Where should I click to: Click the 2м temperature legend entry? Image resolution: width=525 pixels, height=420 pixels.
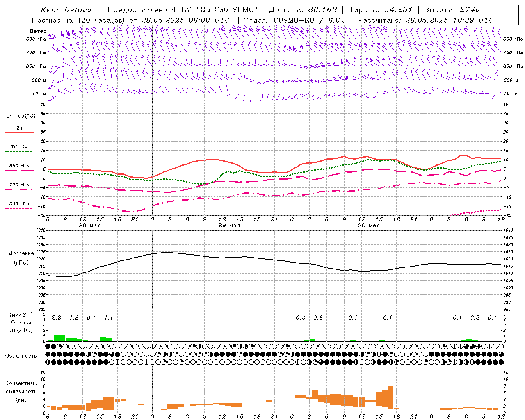19,128
